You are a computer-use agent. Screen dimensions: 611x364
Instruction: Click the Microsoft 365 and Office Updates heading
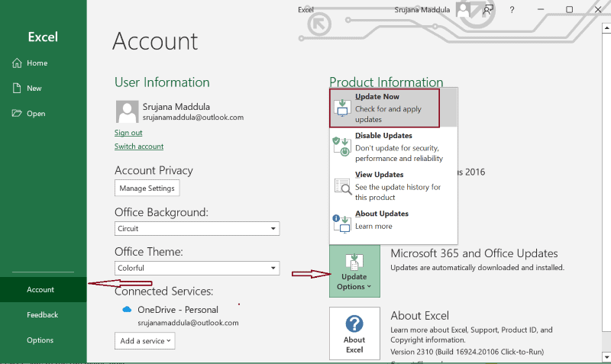click(x=474, y=253)
